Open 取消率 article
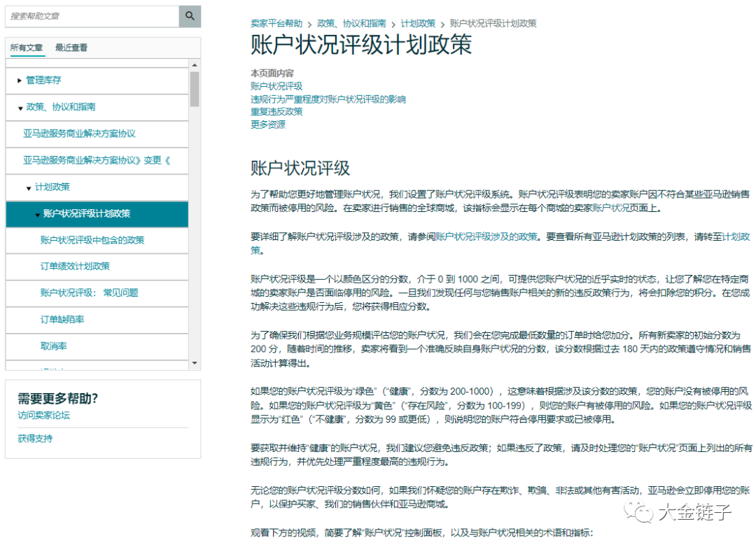The width and height of the screenshot is (756, 545). (53, 346)
